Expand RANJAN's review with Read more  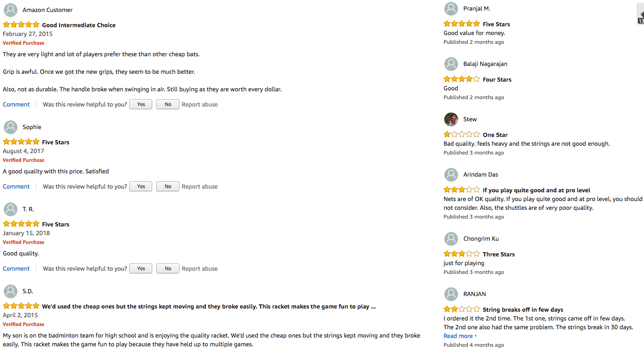[x=460, y=336]
